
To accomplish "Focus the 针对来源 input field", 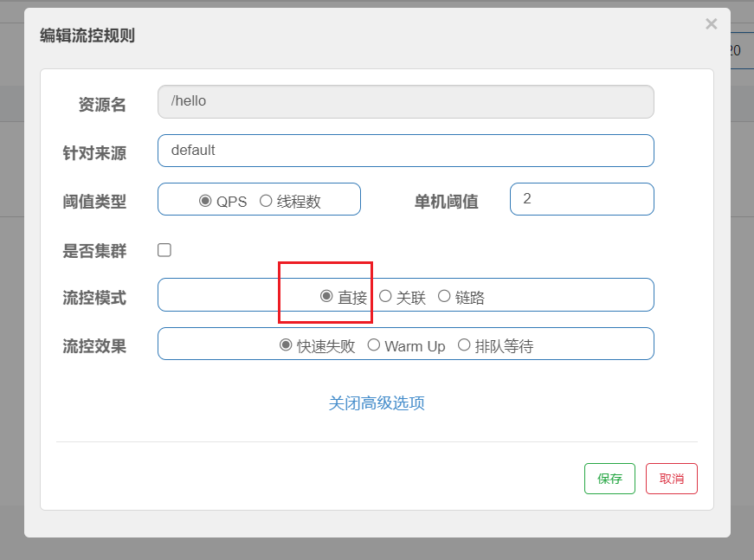I will point(405,151).
